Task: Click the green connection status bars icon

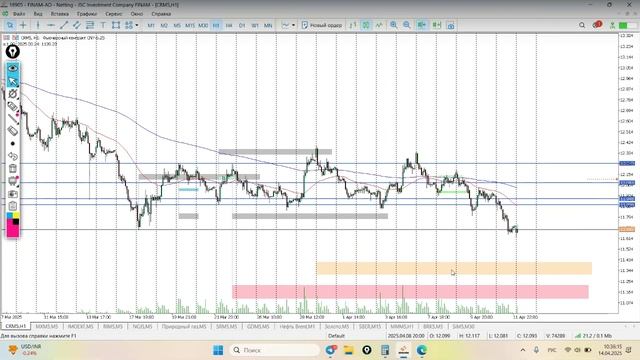Action: (623, 25)
